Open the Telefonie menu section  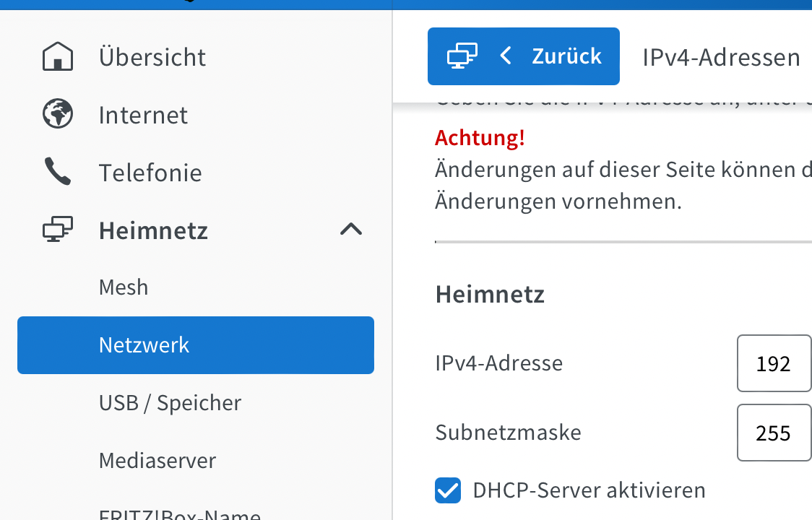[150, 173]
